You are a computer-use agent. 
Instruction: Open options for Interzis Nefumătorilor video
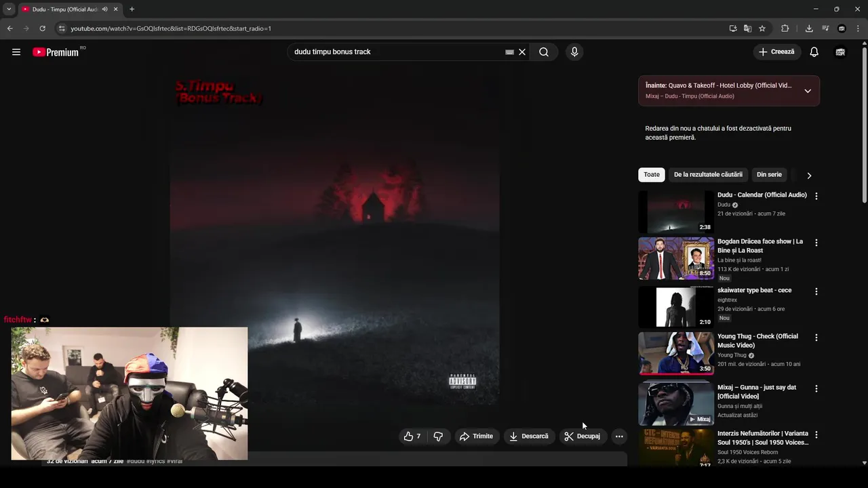[x=816, y=434]
